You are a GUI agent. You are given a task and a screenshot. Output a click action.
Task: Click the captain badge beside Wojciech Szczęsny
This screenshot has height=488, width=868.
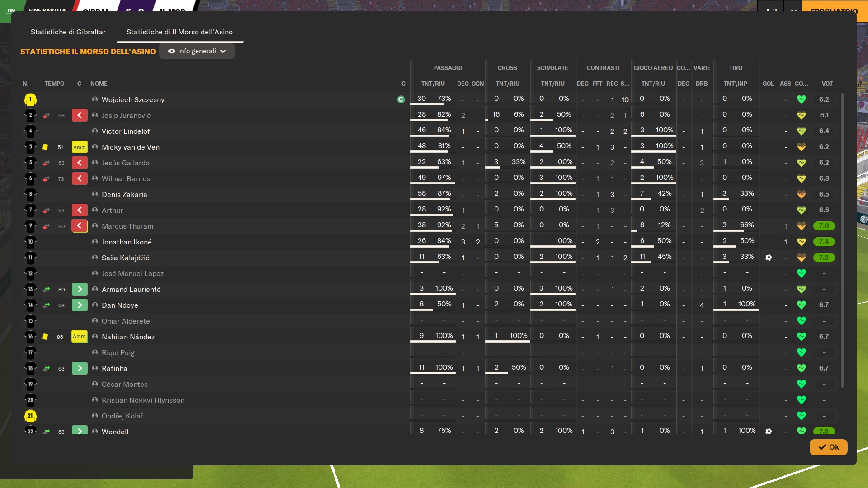click(x=401, y=99)
